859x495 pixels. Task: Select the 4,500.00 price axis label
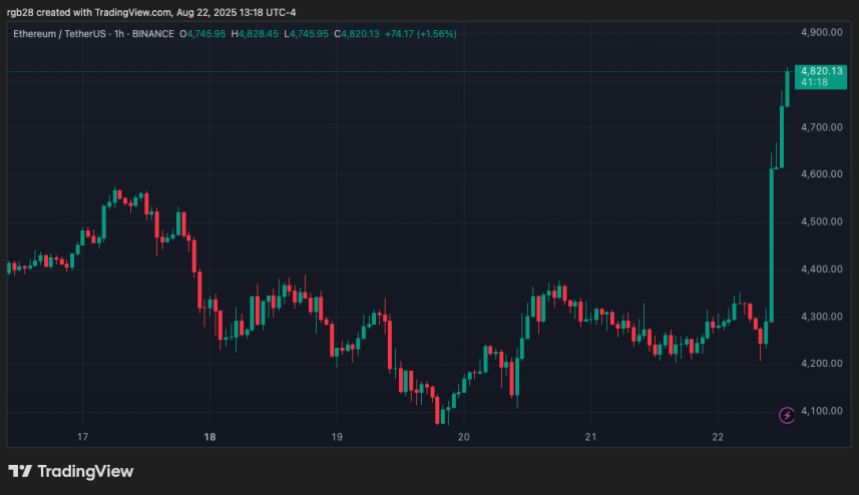(x=822, y=222)
